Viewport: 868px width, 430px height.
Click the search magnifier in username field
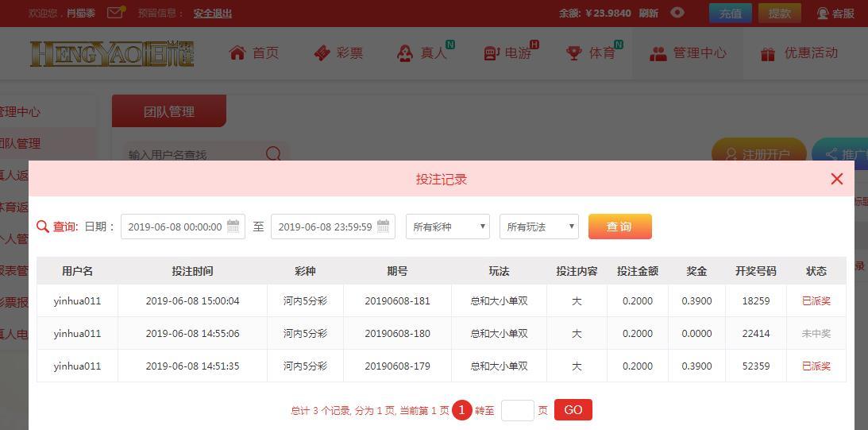(x=273, y=154)
